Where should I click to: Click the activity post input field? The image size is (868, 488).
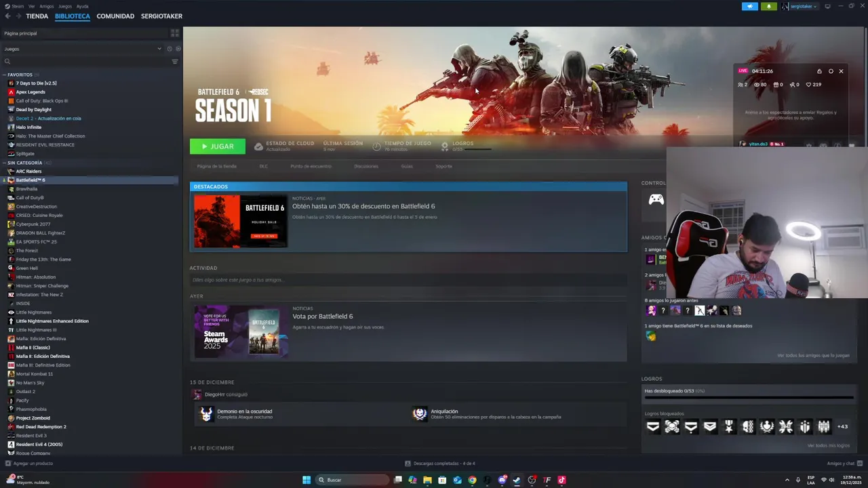click(x=407, y=280)
